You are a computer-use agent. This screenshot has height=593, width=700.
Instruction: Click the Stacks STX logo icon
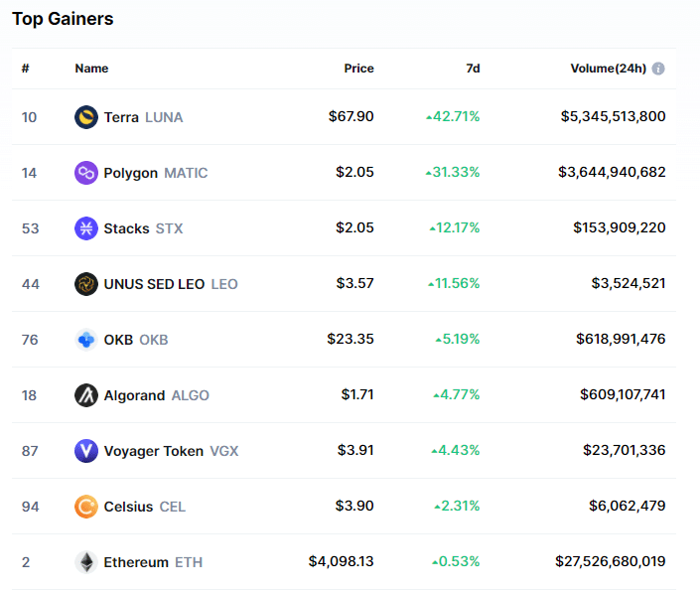click(x=86, y=228)
